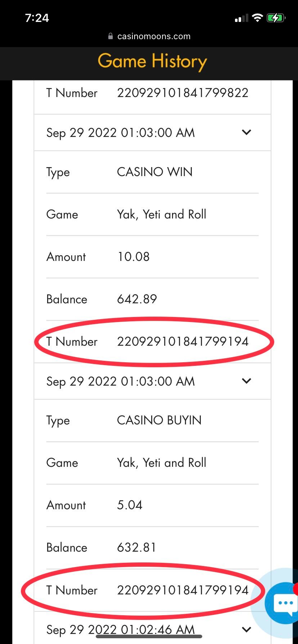Tap the battery charging icon
This screenshot has height=644, width=298.
[x=276, y=18]
